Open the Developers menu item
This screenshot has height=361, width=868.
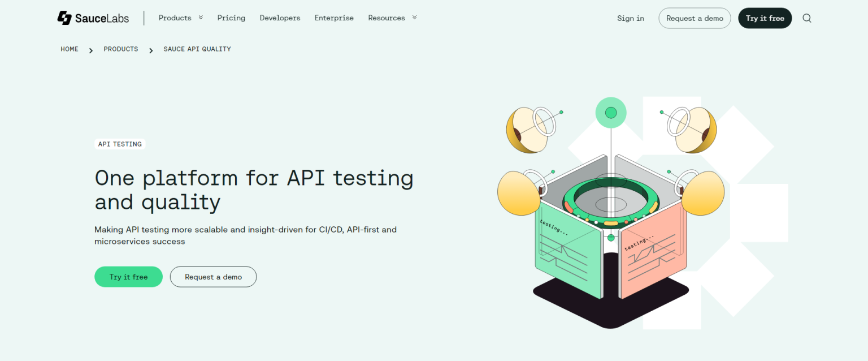(x=280, y=18)
